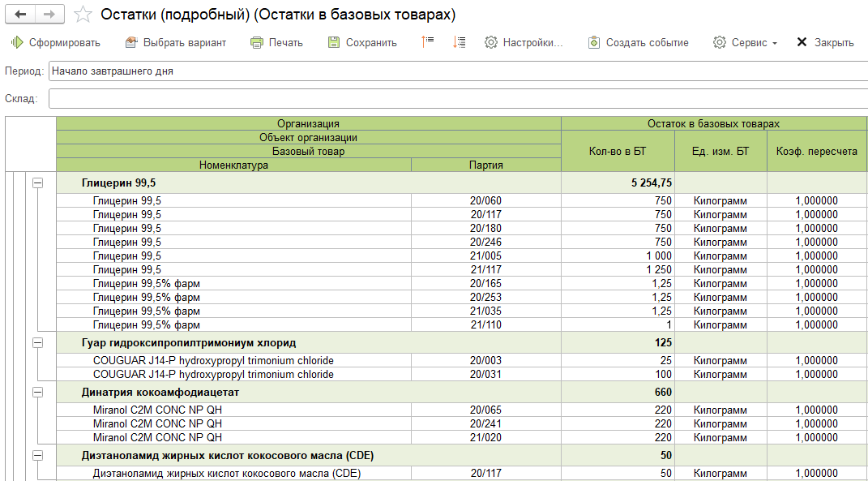Collapse the Динатрия кокоамфодиацетат group
The height and width of the screenshot is (481, 868).
(37, 392)
